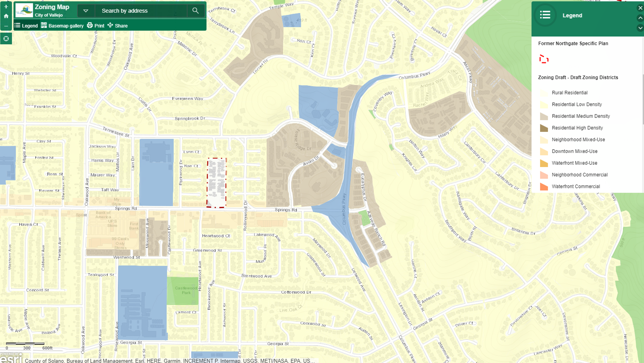The image size is (644, 363).
Task: Toggle the Legend toolbar button
Action: [26, 25]
